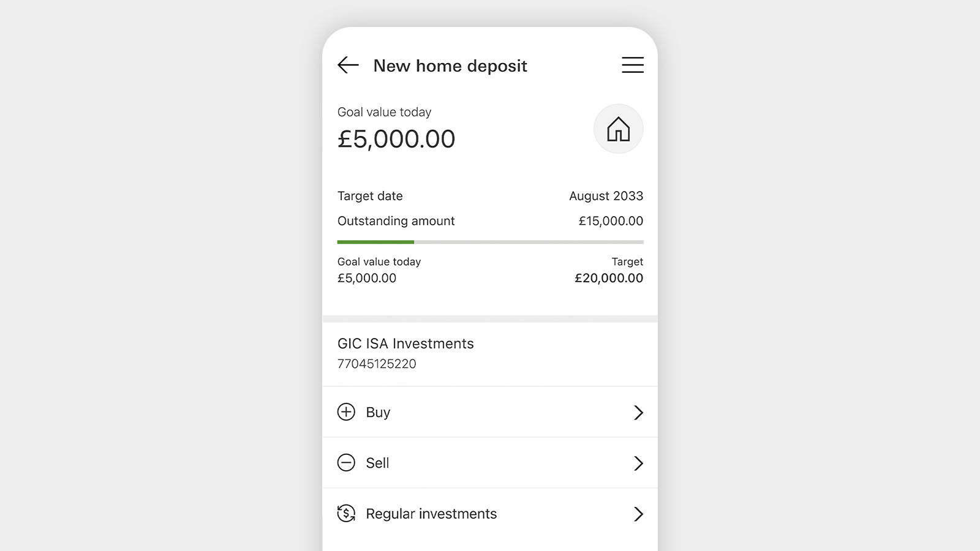This screenshot has width=980, height=551.
Task: Click the green goal progress bar
Action: 375,242
